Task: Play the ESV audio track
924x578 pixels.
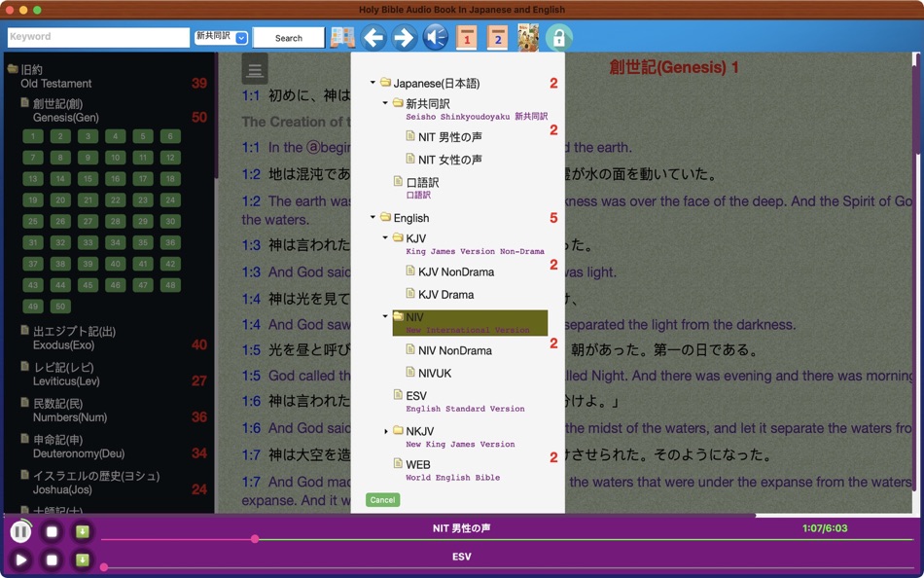Action: point(20,560)
